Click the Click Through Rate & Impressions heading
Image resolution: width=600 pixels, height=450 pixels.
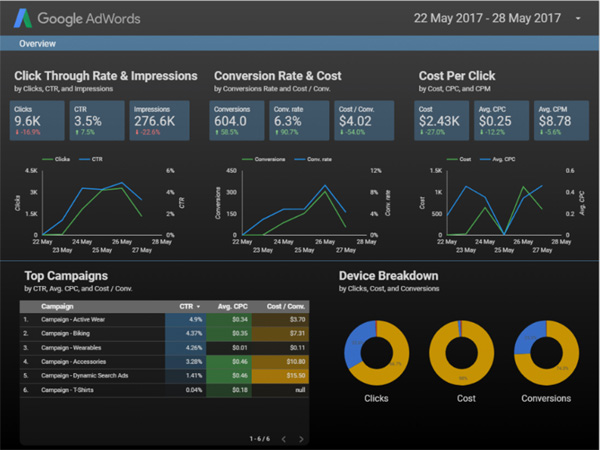click(x=106, y=76)
